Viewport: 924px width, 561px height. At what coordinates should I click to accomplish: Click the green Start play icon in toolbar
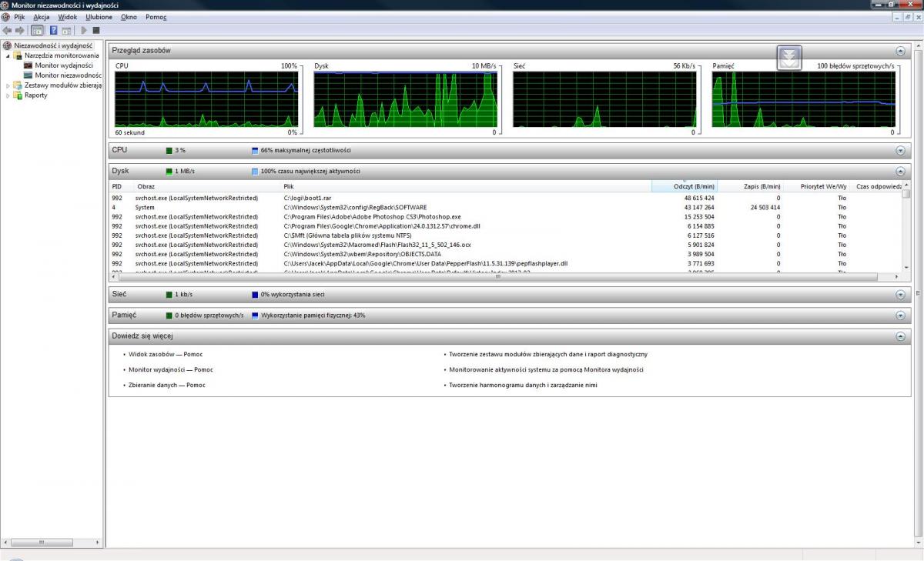coord(83,30)
